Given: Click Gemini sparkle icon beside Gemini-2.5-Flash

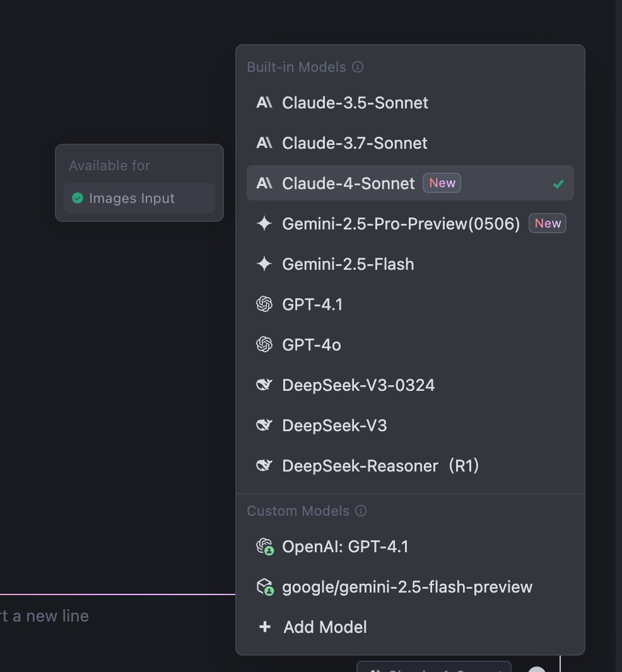Looking at the screenshot, I should pyautogui.click(x=264, y=264).
